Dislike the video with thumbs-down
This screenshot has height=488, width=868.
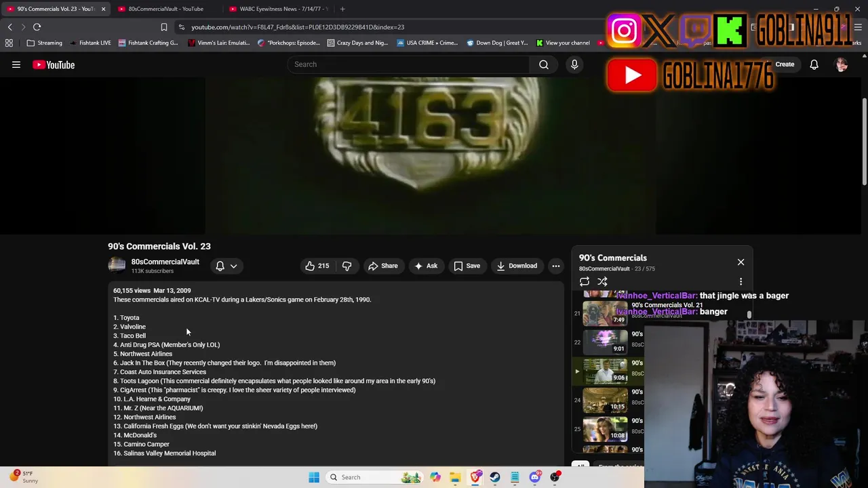tap(347, 266)
